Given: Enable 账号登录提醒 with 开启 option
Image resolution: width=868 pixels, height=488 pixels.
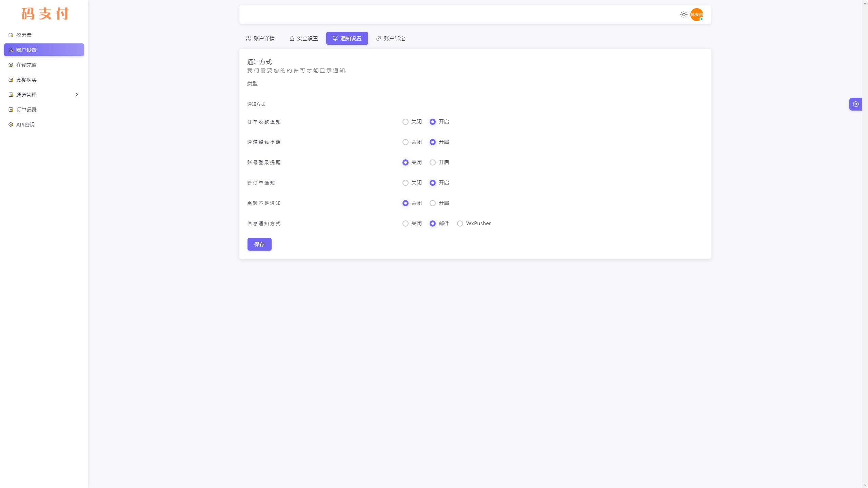Looking at the screenshot, I should (432, 162).
